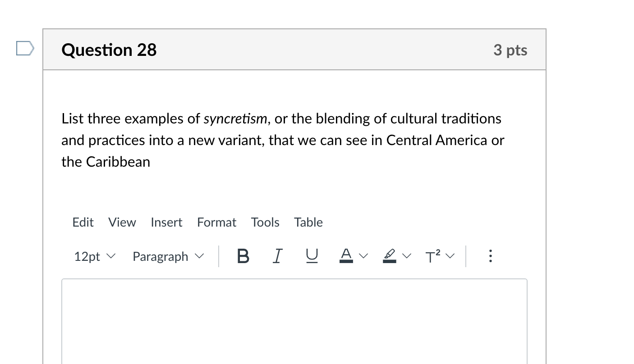Open the more toolbar options menu
634x364 pixels.
[490, 256]
